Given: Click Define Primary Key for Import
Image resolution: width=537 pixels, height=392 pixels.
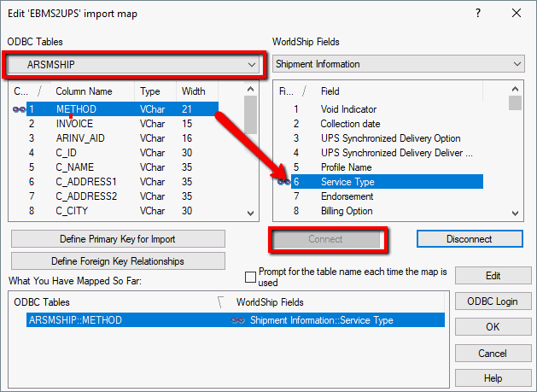Looking at the screenshot, I should tap(118, 238).
